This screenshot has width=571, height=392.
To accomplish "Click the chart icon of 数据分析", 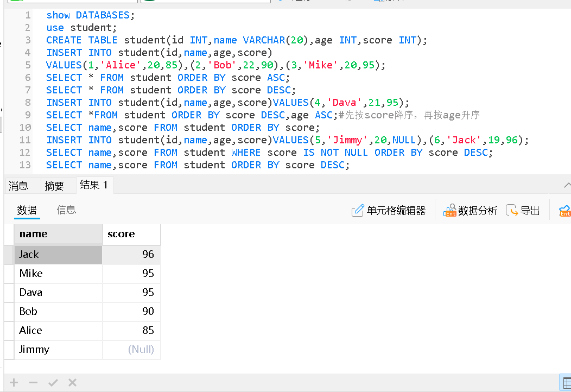I will pos(450,210).
